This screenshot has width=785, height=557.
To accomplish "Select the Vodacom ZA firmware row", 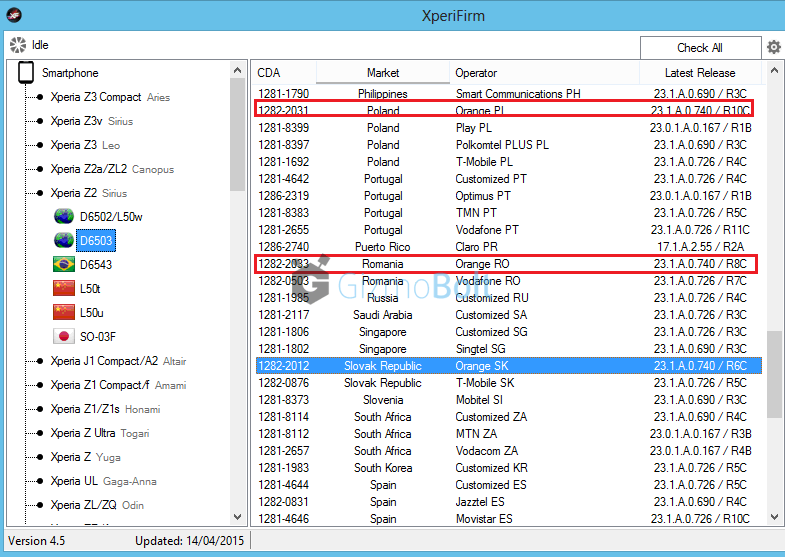I will pos(509,451).
